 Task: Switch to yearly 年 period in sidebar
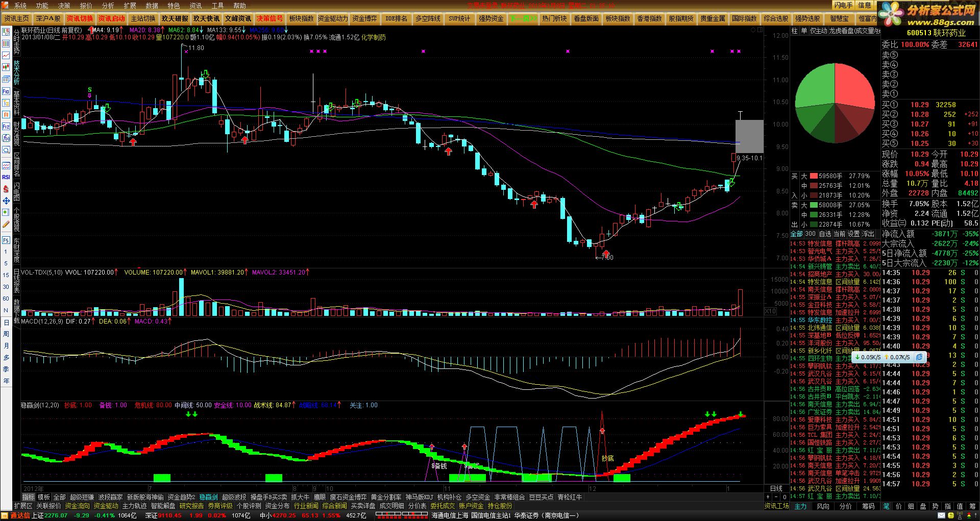(6, 381)
